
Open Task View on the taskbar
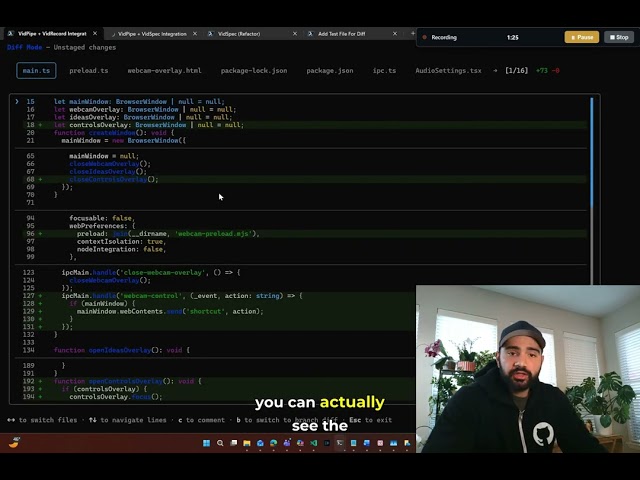pos(233,443)
